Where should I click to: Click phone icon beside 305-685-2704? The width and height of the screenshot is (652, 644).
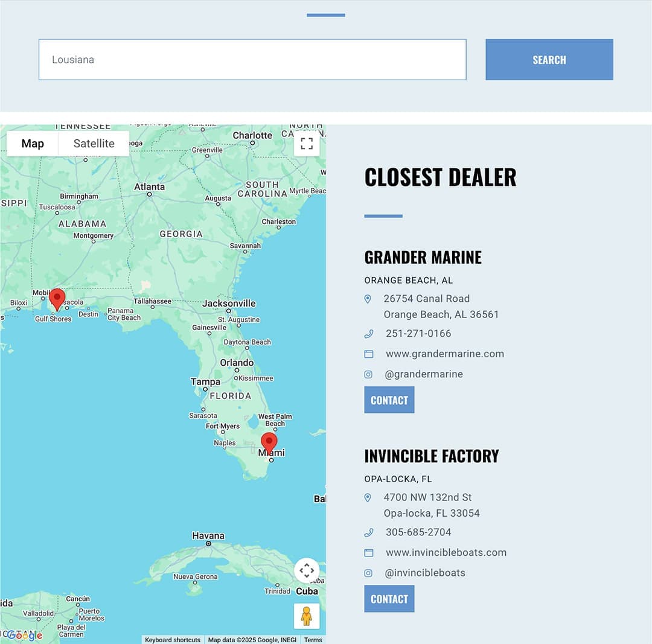[x=369, y=532]
